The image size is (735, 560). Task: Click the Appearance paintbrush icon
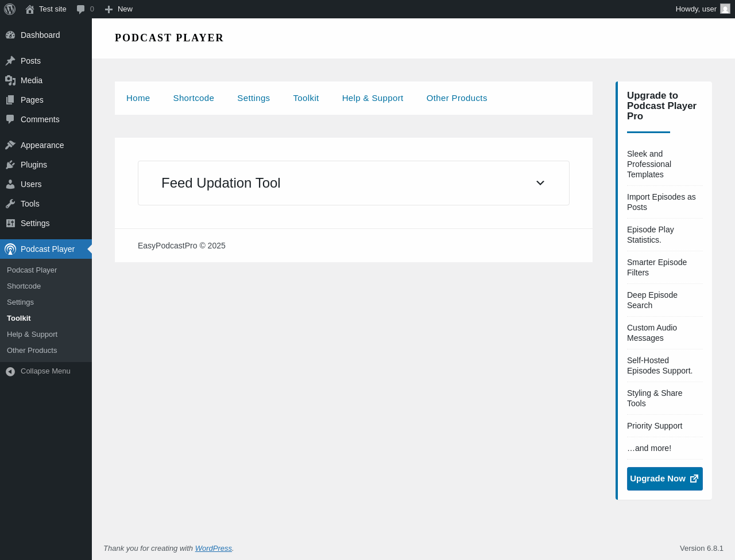10,145
